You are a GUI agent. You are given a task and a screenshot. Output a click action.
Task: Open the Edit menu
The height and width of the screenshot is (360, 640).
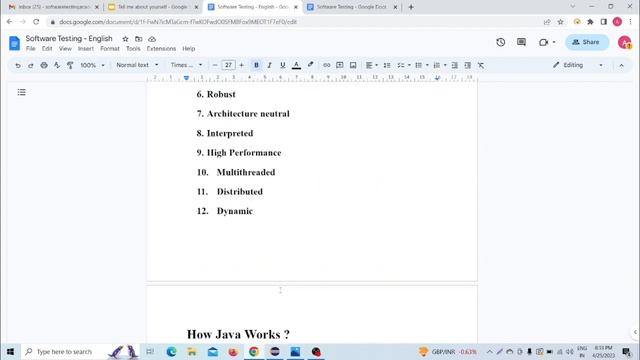[x=47, y=49]
